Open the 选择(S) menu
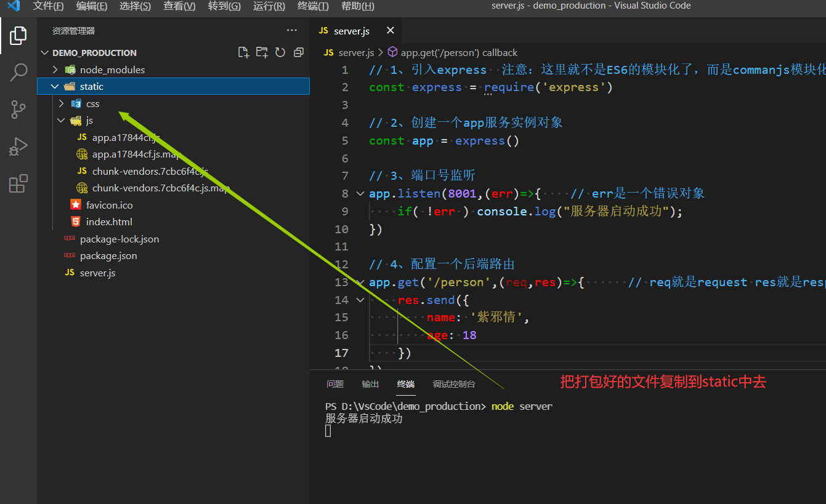This screenshot has height=504, width=826. click(x=136, y=6)
